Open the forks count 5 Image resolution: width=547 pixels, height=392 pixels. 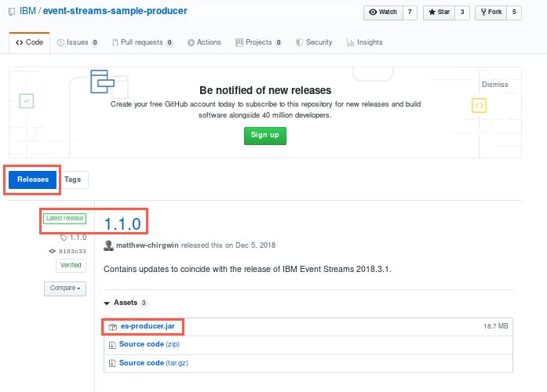click(514, 13)
